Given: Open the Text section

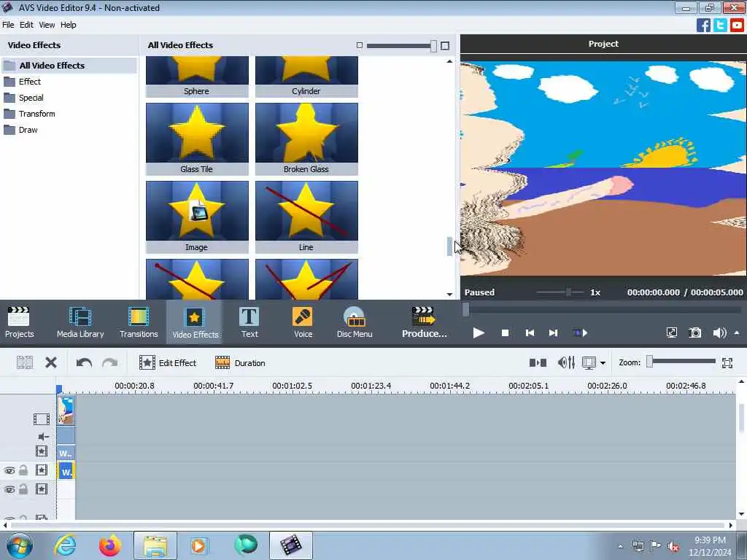Looking at the screenshot, I should coord(249,322).
